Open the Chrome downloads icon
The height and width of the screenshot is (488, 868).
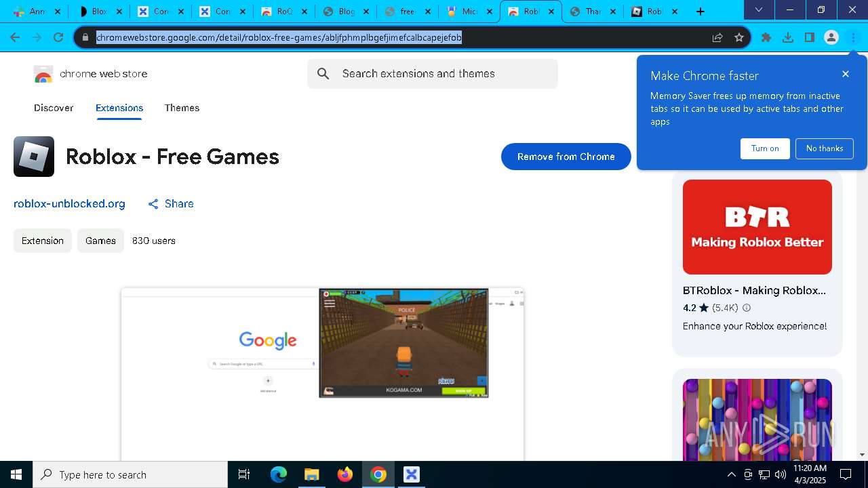[x=788, y=37]
